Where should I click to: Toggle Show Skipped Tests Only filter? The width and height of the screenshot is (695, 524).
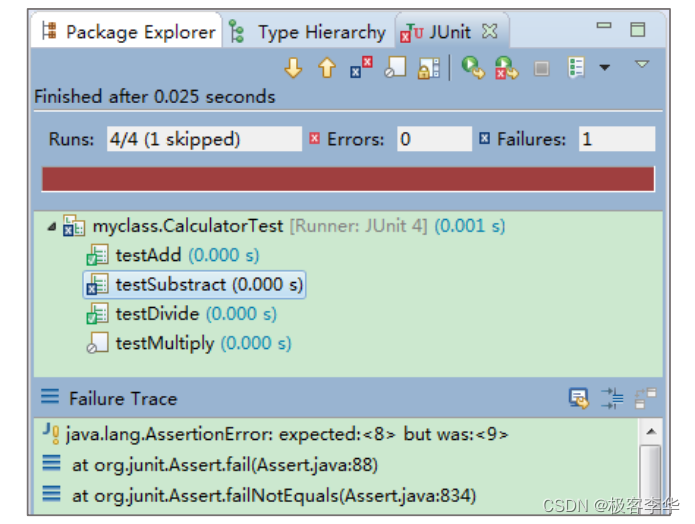click(395, 67)
